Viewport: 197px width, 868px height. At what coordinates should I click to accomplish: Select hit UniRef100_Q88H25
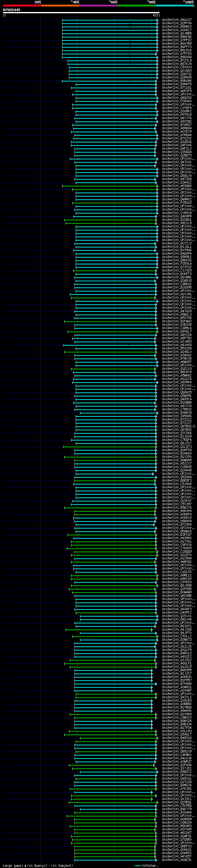click(x=177, y=393)
